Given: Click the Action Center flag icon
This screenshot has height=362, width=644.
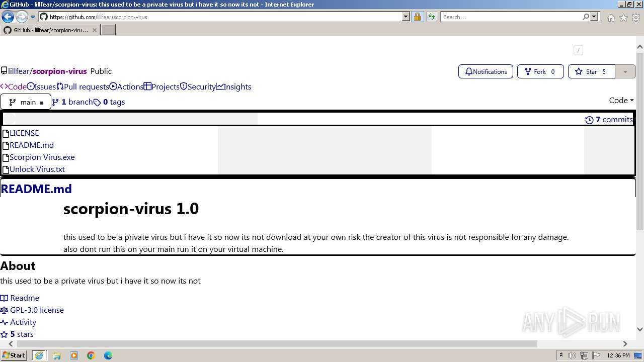Looking at the screenshot, I should coord(597,355).
